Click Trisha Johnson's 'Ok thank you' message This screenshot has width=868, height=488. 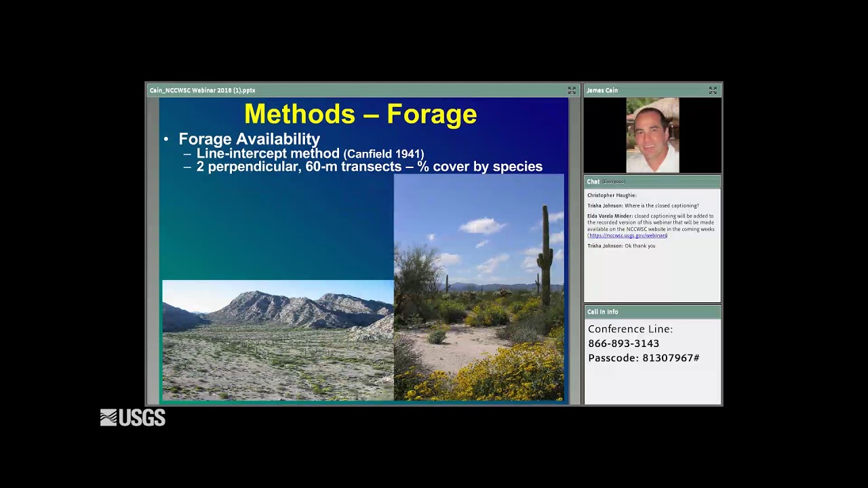tap(621, 246)
